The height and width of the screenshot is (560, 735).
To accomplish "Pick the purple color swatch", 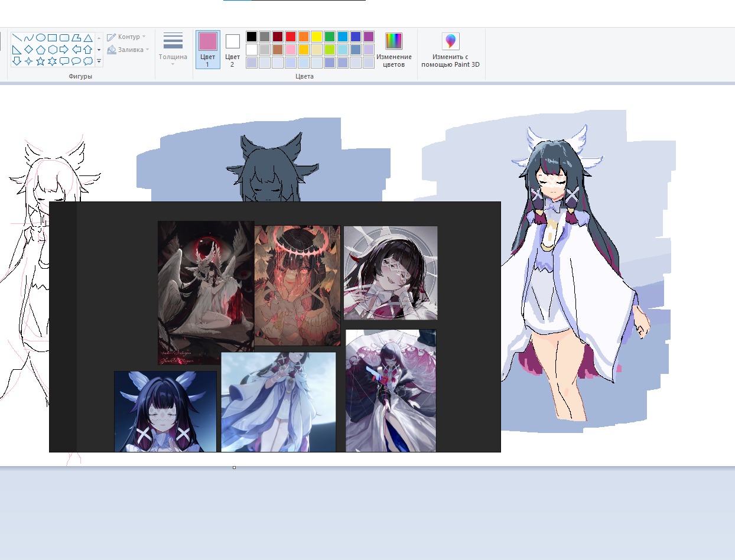I will coord(369,37).
